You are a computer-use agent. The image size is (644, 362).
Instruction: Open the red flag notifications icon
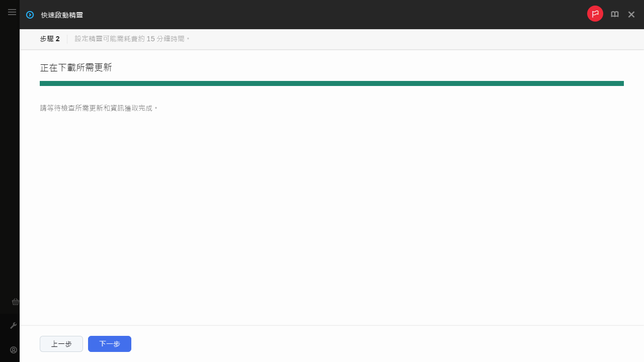pyautogui.click(x=595, y=14)
